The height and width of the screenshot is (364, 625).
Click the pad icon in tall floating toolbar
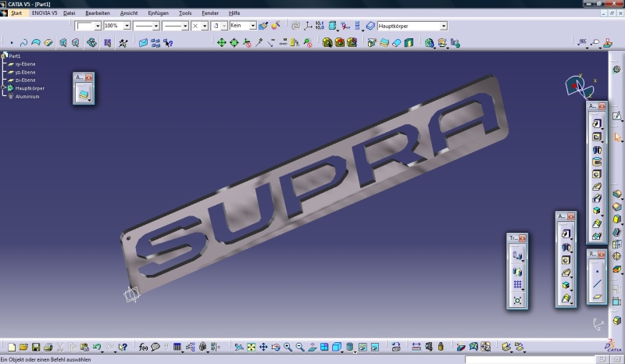click(596, 123)
